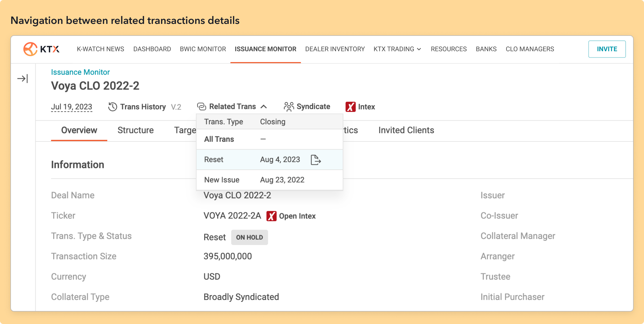The image size is (644, 324).
Task: Click the Closing column header
Action: coord(273,122)
